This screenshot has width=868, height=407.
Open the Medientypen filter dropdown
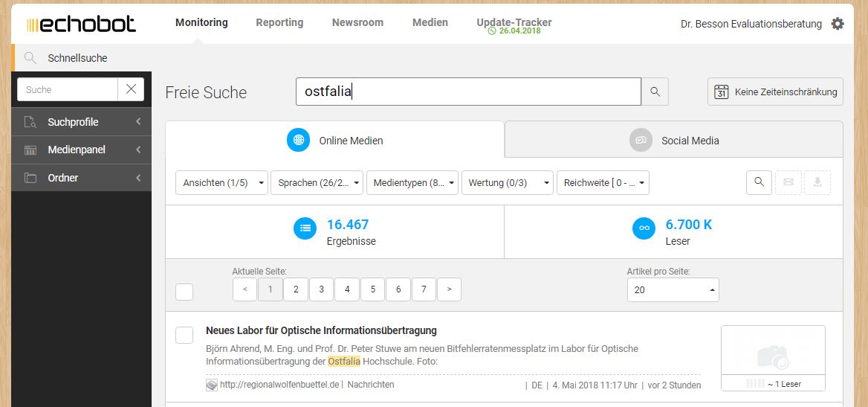click(x=412, y=182)
